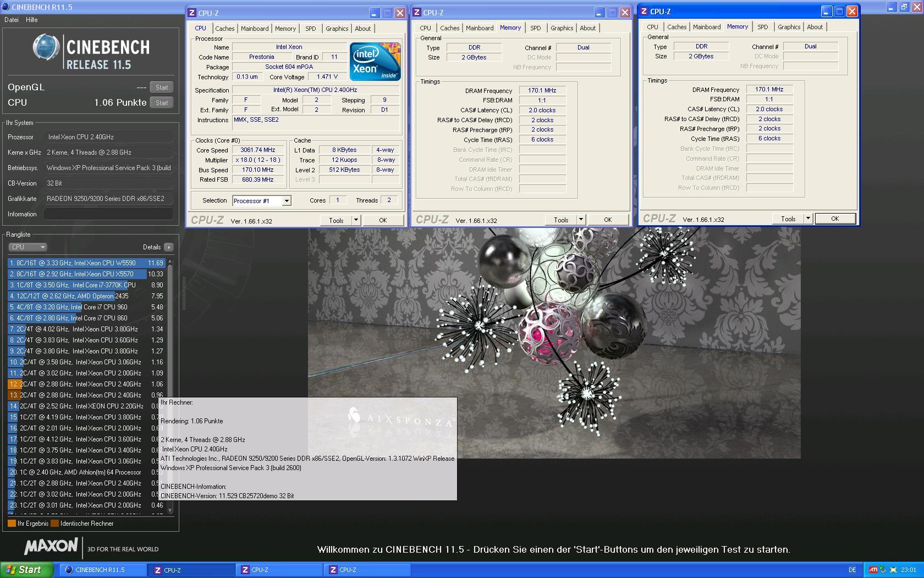Click the Multiplier x 18.0 value
The image size is (924, 578).
point(257,160)
